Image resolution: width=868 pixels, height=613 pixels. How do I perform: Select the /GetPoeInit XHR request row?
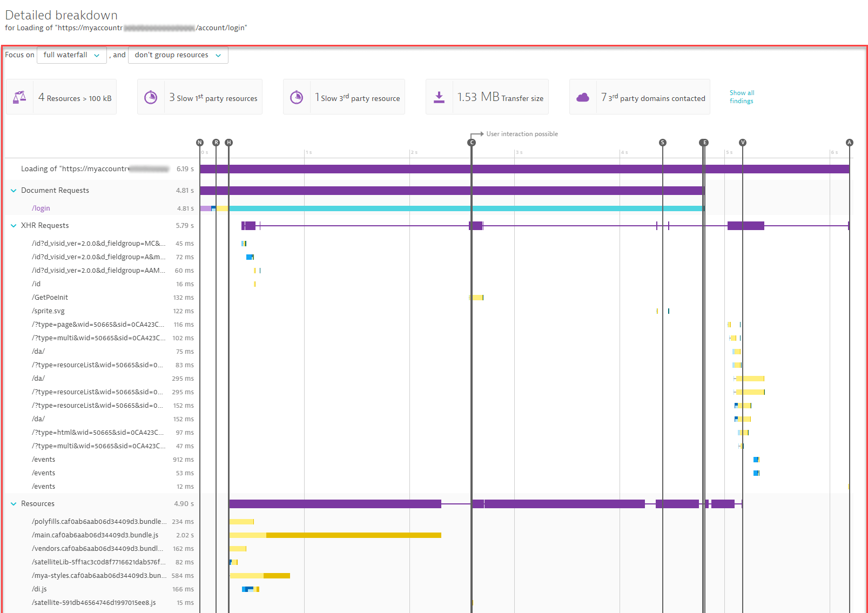pos(50,298)
